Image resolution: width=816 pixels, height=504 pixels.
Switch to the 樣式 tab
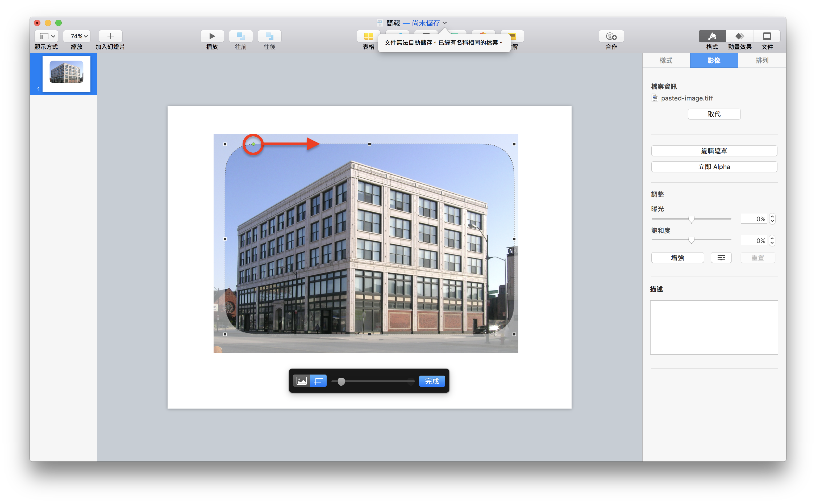click(666, 61)
